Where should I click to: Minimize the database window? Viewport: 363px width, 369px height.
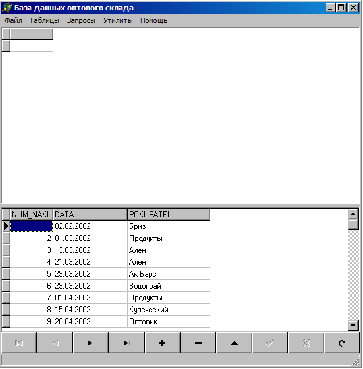coord(331,8)
